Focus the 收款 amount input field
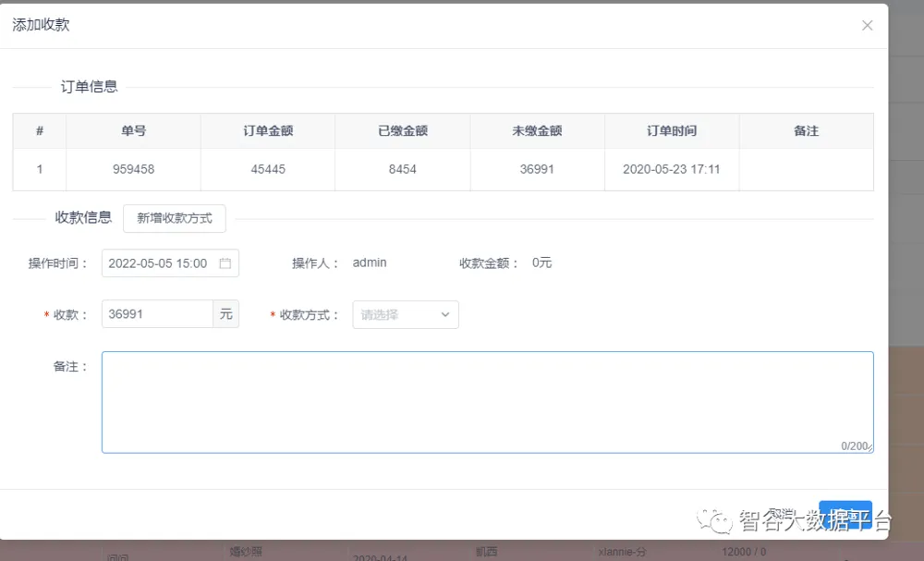 (157, 314)
